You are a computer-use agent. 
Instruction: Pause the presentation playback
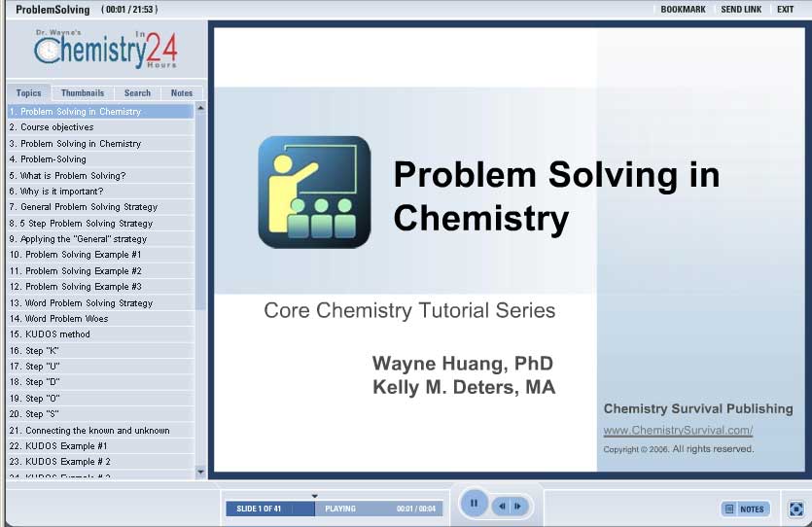point(474,504)
